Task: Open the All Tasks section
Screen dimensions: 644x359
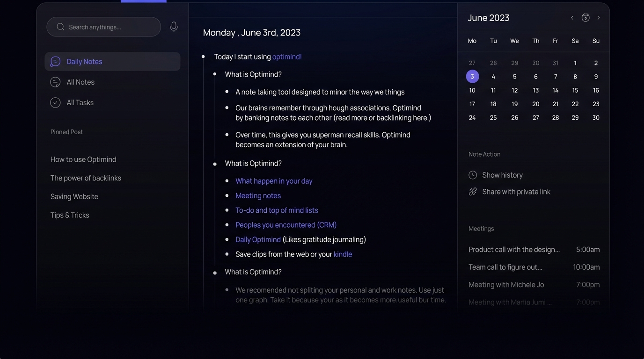Action: (x=80, y=103)
